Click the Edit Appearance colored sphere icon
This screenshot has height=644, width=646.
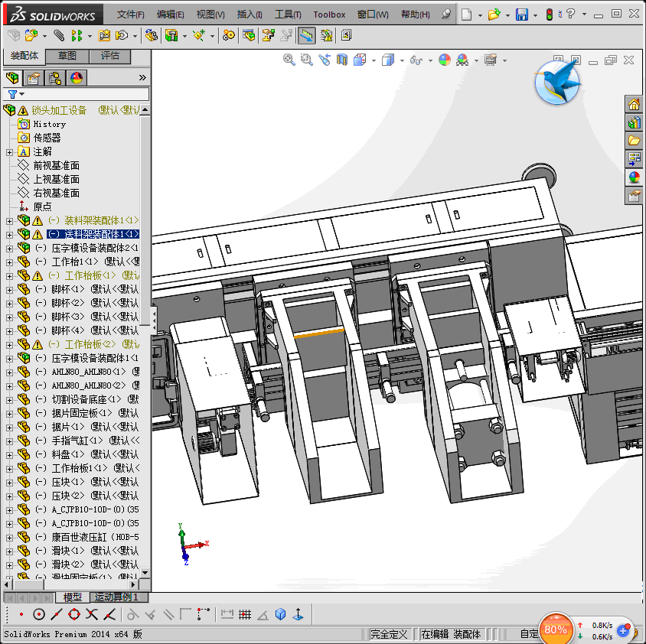pyautogui.click(x=445, y=60)
